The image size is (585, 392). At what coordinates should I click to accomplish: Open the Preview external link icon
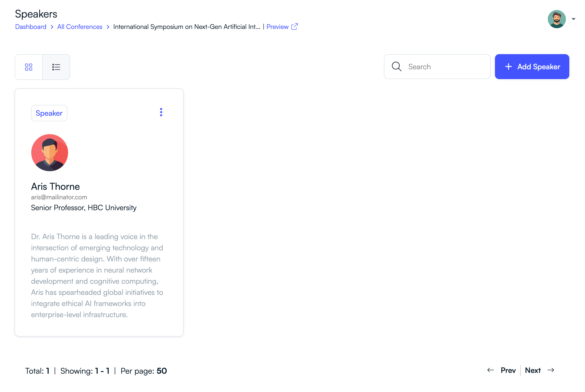(295, 27)
